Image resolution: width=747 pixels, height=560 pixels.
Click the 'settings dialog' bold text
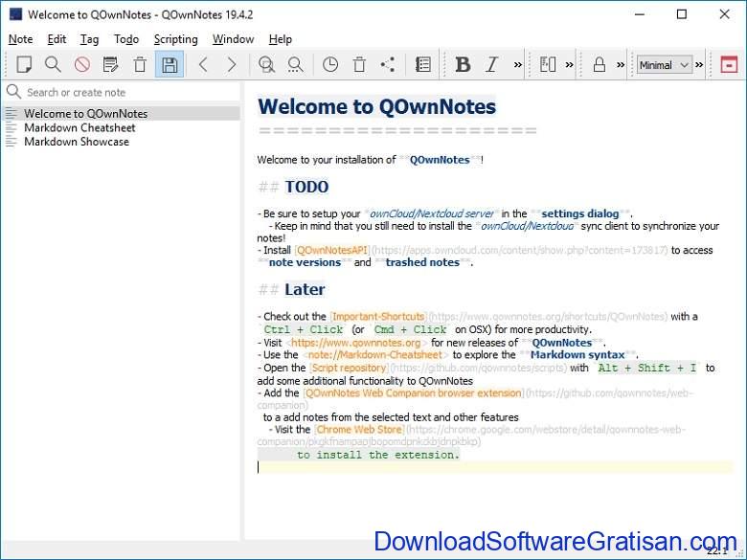580,213
